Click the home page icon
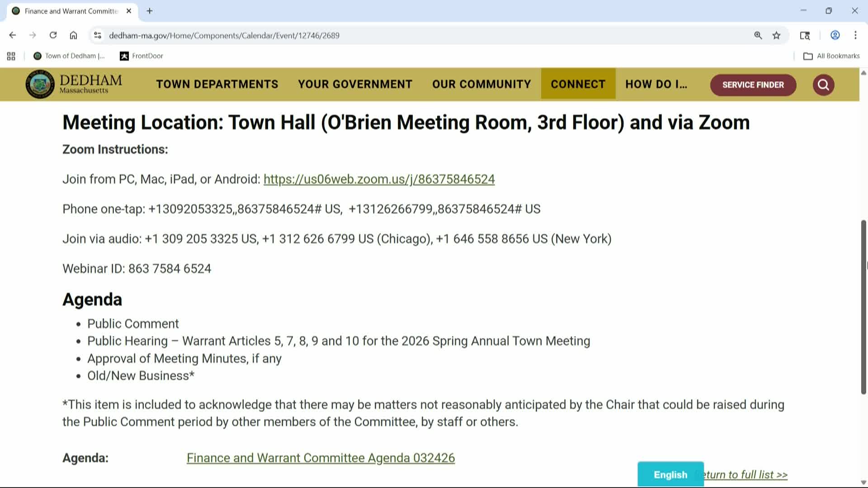Viewport: 868px width, 488px height. [73, 35]
